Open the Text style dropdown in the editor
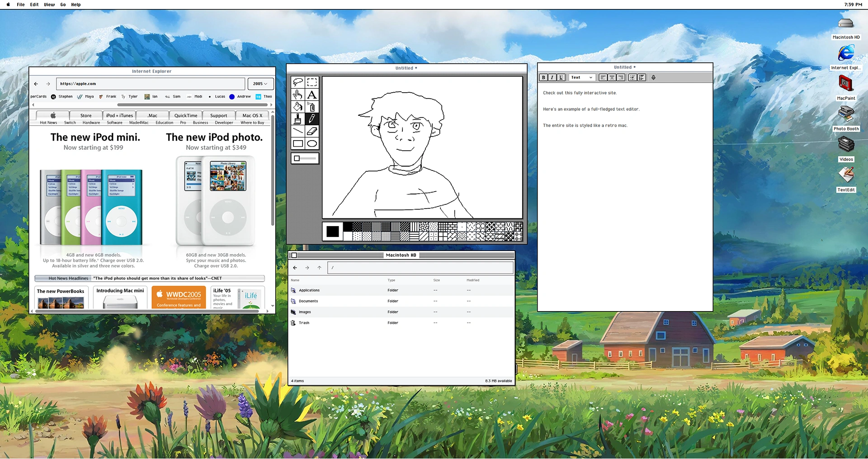Screen dimensions: 868x459 click(581, 77)
